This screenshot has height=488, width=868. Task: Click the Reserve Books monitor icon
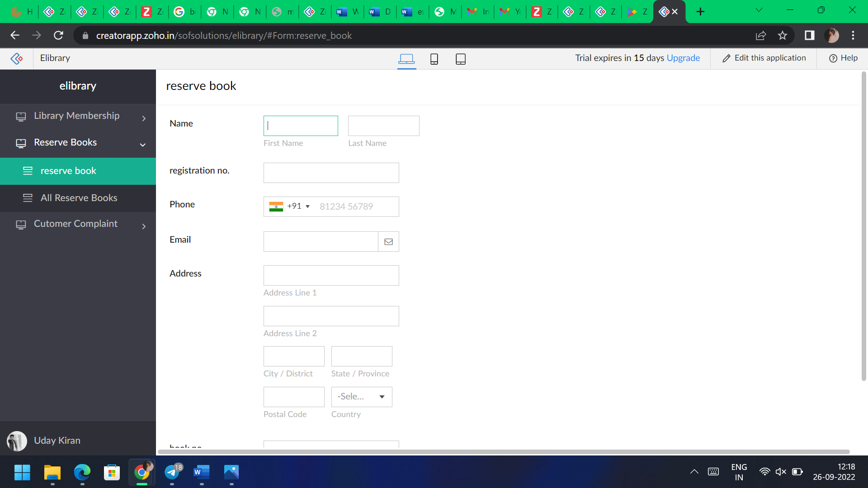coord(21,143)
